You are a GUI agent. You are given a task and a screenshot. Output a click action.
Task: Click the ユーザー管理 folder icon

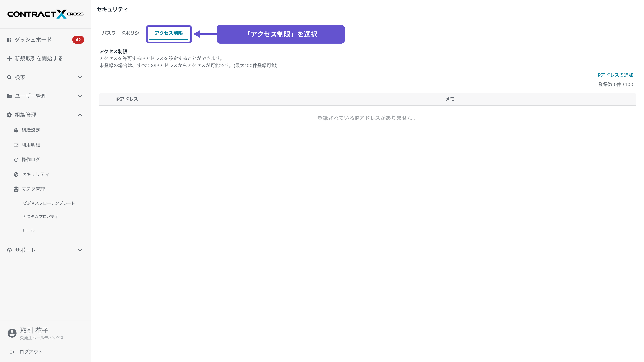coord(9,96)
